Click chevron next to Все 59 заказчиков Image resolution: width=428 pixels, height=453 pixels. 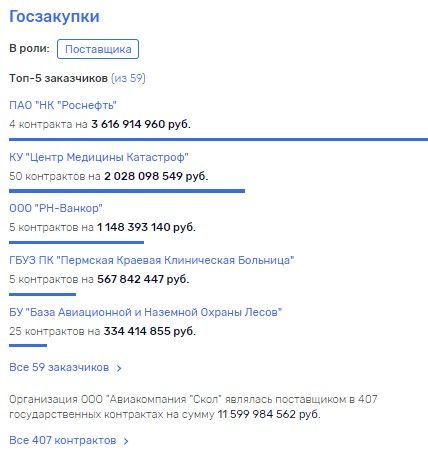tap(119, 368)
